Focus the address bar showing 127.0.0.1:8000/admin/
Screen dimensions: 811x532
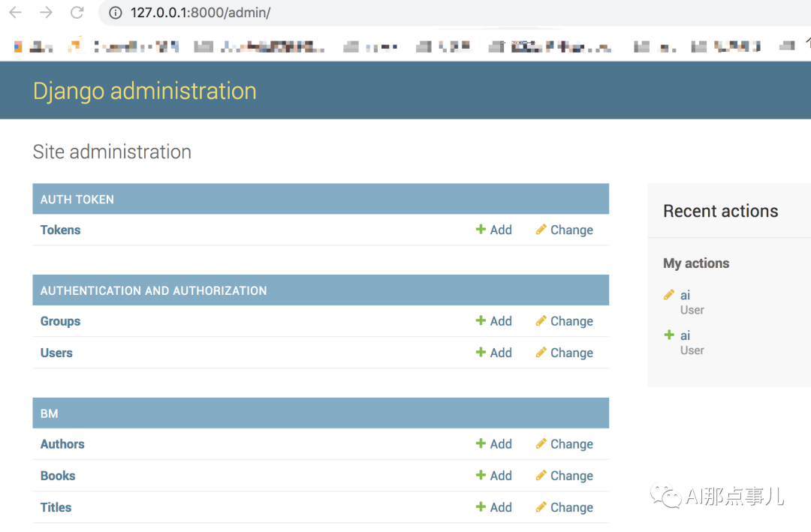coord(455,13)
